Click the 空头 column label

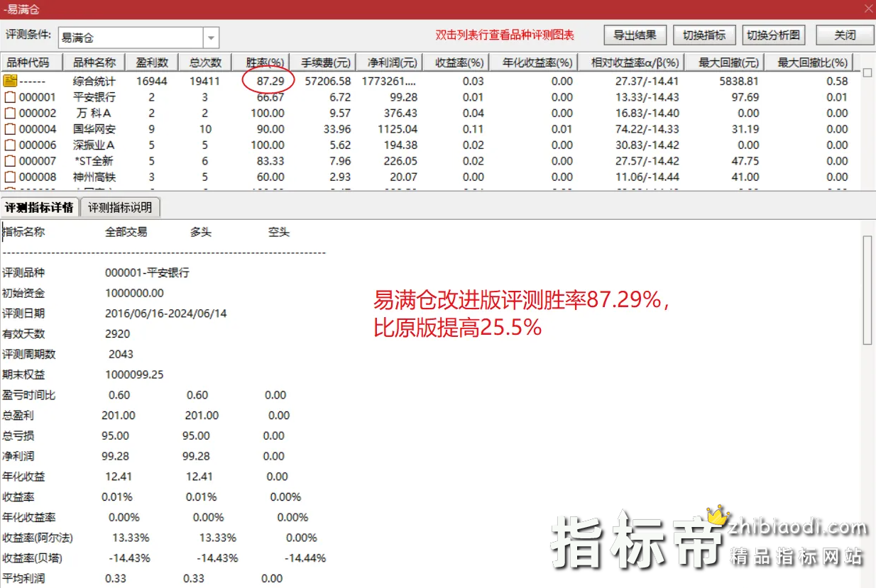click(279, 232)
